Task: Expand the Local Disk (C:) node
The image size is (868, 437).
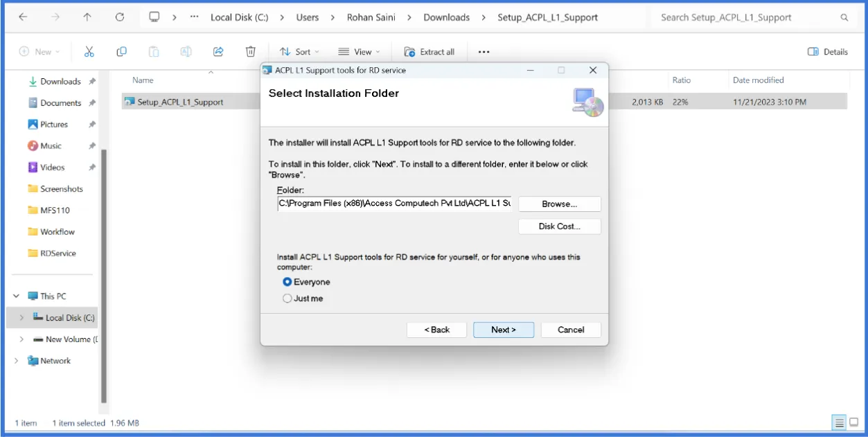Action: click(x=21, y=318)
